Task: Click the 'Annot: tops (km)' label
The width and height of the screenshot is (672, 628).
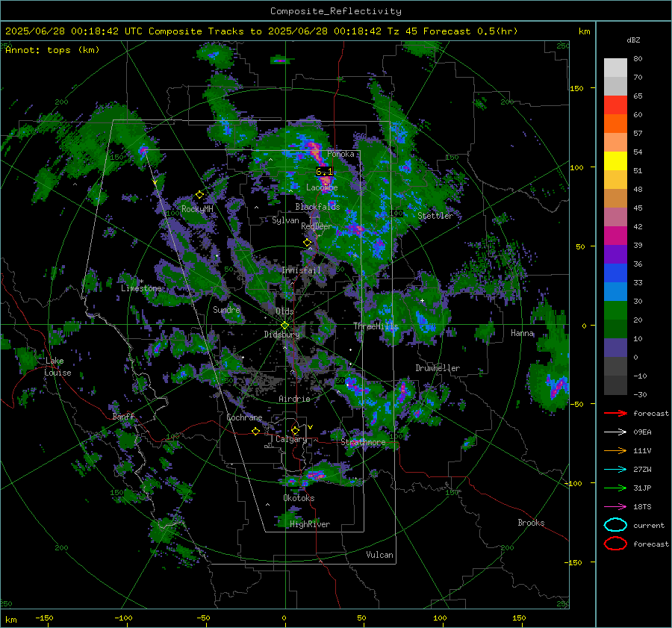Action: 52,50
